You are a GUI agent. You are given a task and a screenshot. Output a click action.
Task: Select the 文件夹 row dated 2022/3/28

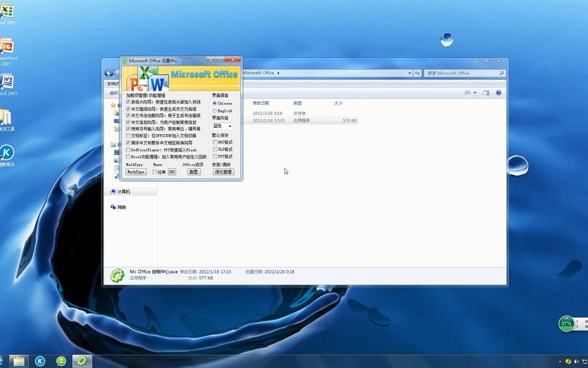click(x=300, y=113)
